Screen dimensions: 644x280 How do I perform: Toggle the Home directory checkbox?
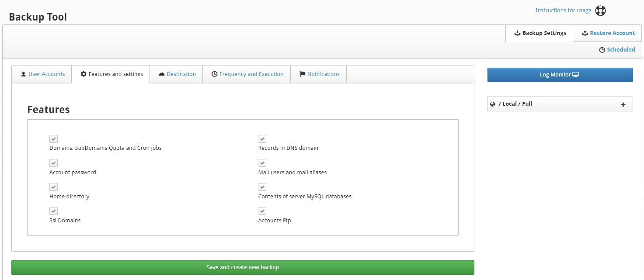tap(53, 187)
